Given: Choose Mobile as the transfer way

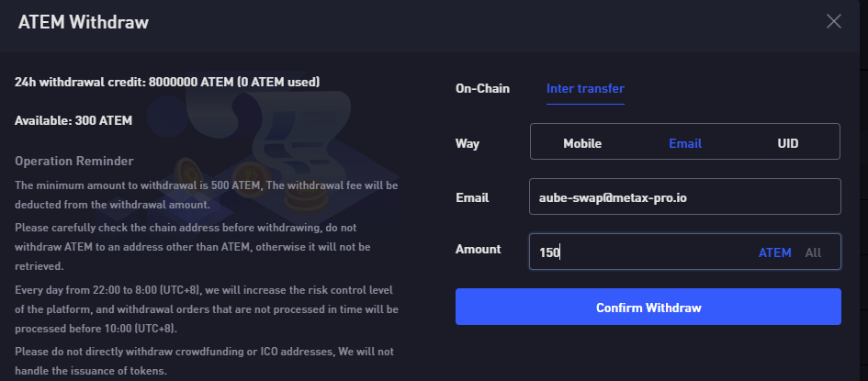Looking at the screenshot, I should (x=582, y=143).
